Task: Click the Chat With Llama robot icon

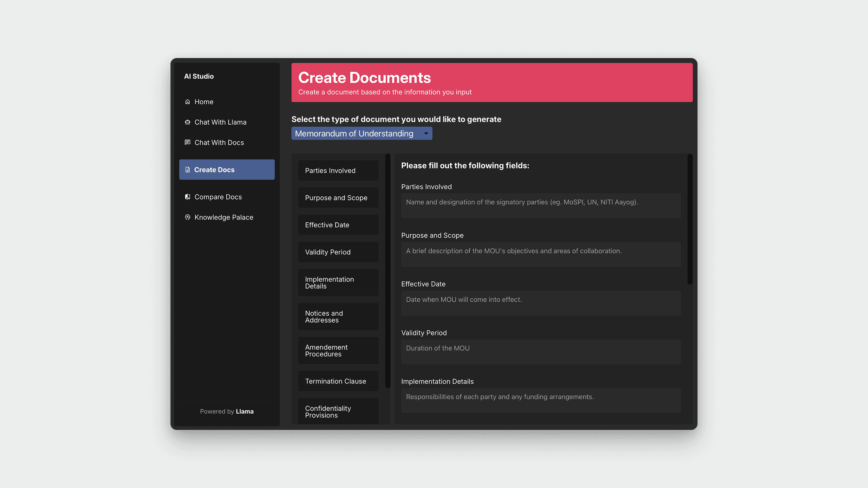Action: 188,122
